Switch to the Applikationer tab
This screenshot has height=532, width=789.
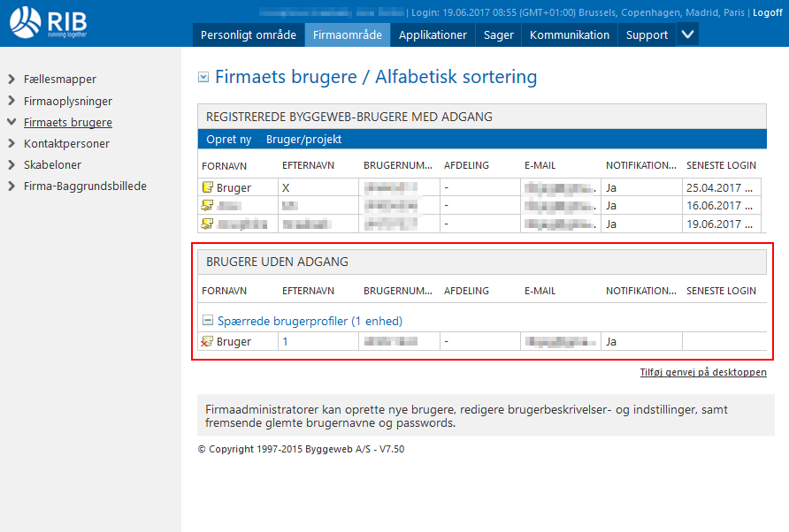pos(433,35)
